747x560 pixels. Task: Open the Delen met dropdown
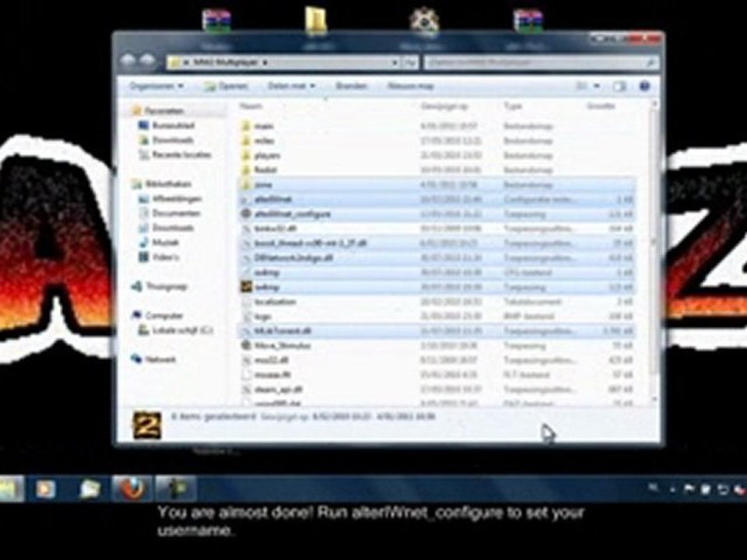click(292, 86)
